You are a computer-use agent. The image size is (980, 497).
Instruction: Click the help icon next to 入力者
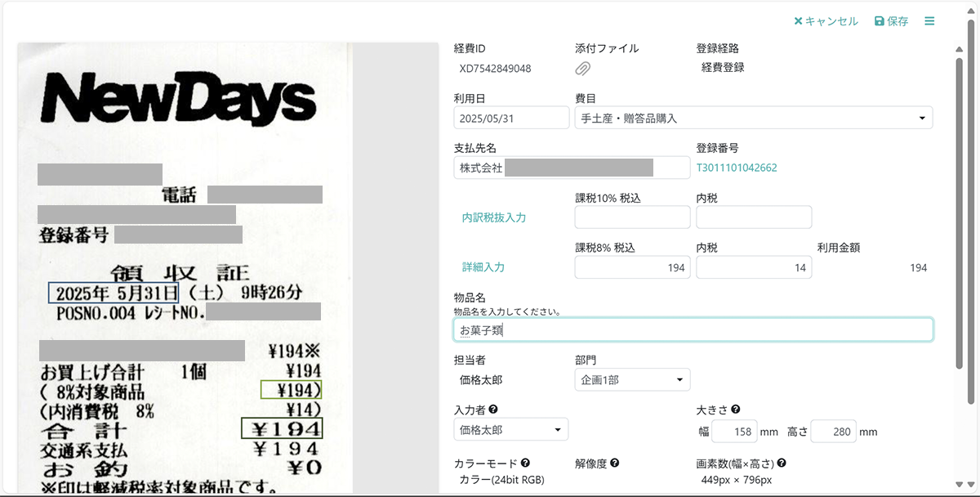click(493, 410)
